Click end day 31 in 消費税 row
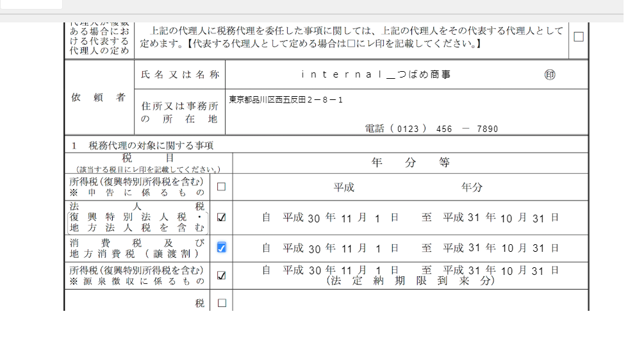Screen dimensions: 637x364 [538, 249]
